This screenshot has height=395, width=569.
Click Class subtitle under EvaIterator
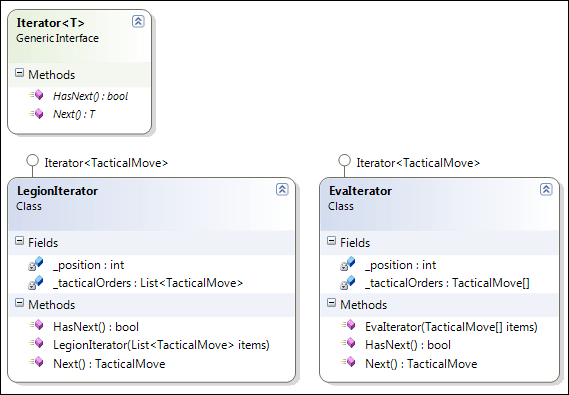tap(341, 206)
